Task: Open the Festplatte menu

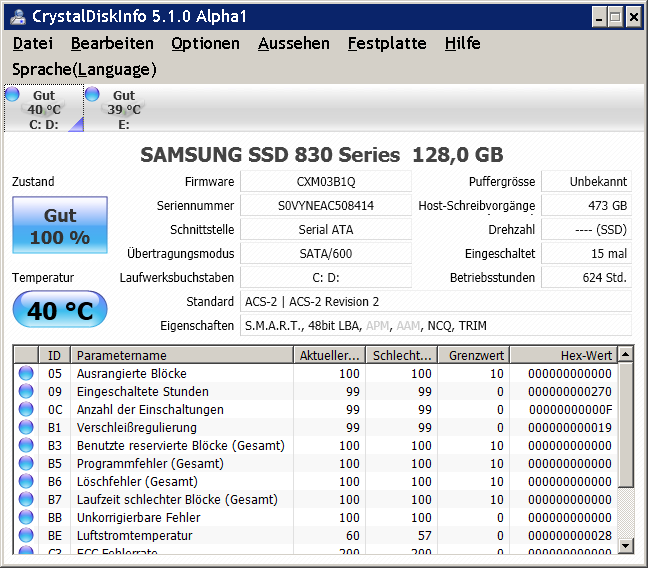Action: [x=387, y=43]
